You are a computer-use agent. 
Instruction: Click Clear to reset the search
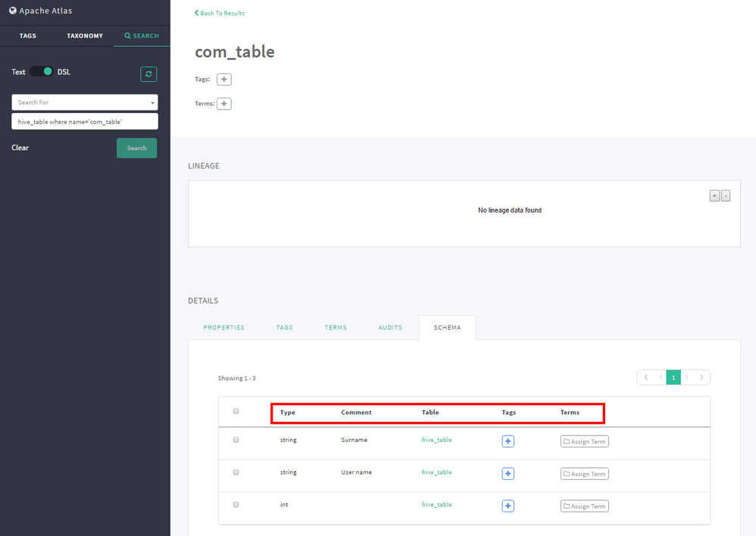20,148
